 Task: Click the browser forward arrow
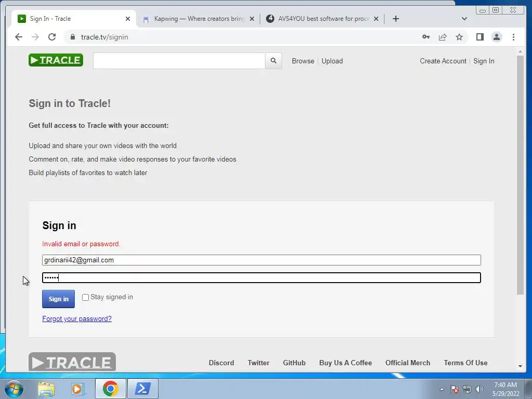click(35, 37)
